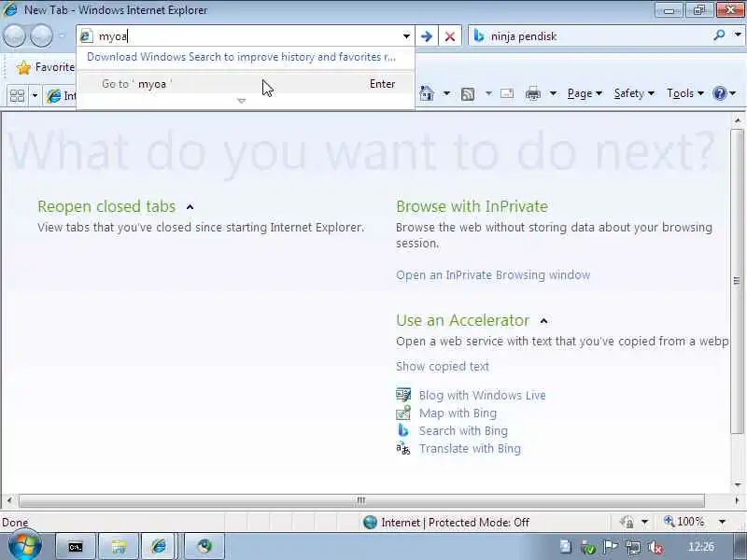Click the Action Center flag icon
This screenshot has height=560, width=747.
pos(611,547)
